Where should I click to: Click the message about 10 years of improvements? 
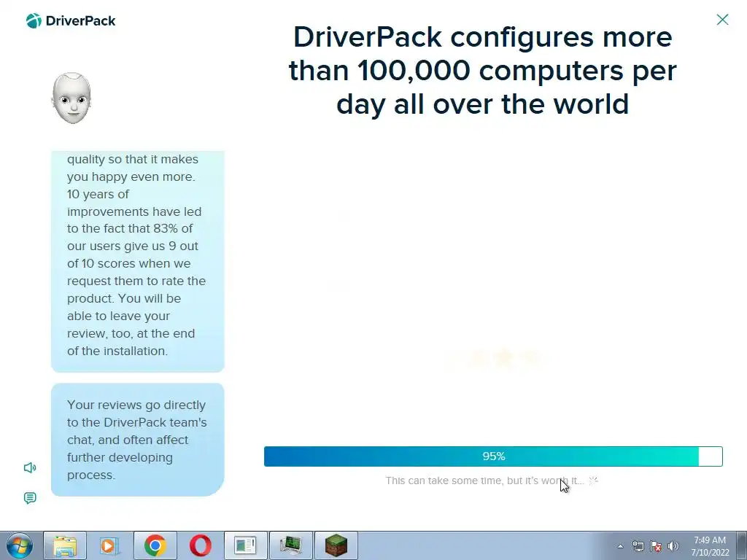tap(138, 262)
